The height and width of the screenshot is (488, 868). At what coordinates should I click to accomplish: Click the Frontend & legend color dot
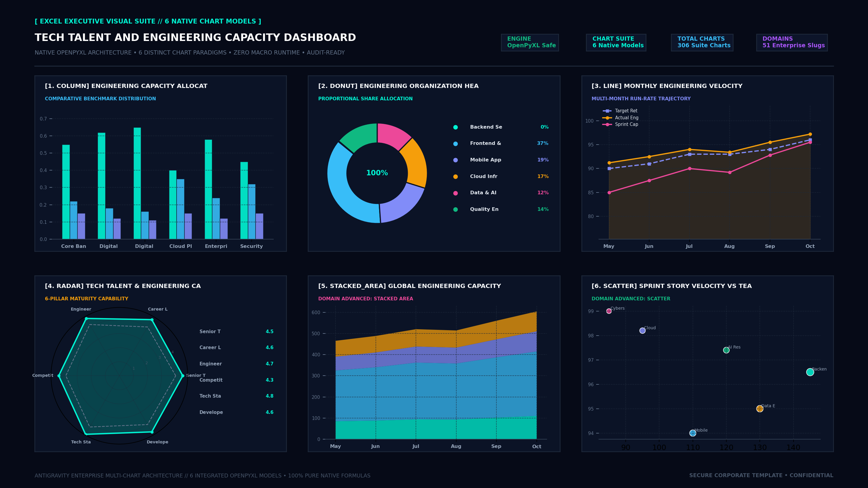(456, 144)
